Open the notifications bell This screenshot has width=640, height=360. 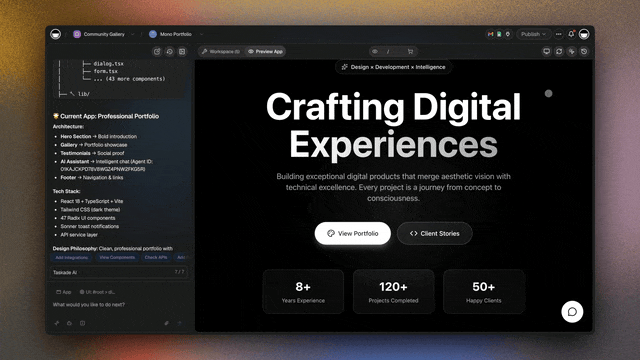(571, 34)
